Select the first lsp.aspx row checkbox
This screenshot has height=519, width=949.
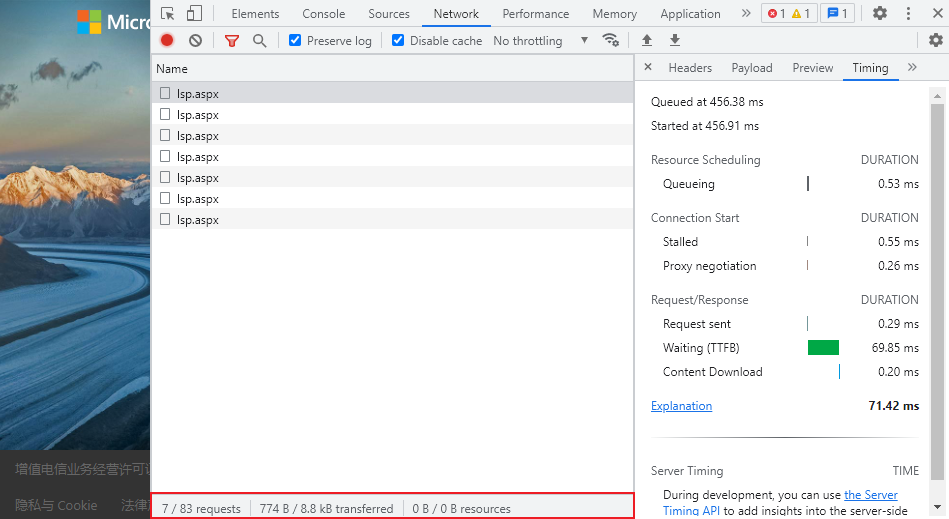[165, 93]
